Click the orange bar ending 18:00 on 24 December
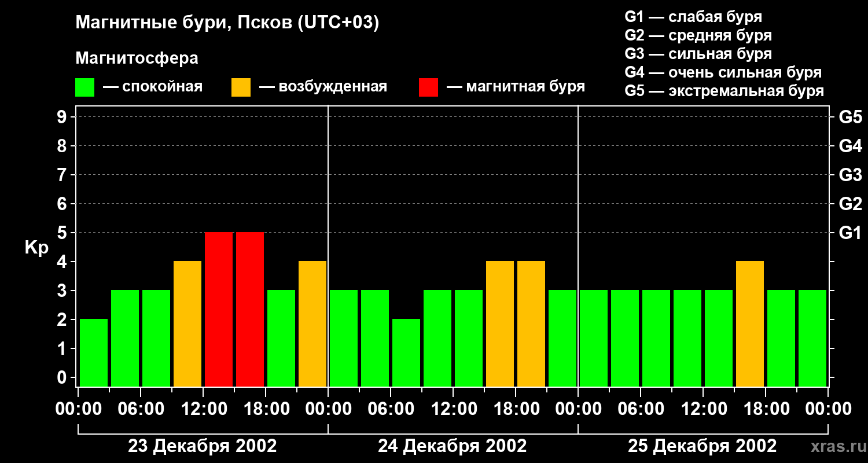Viewport: 868px width, 463px height. 500,324
